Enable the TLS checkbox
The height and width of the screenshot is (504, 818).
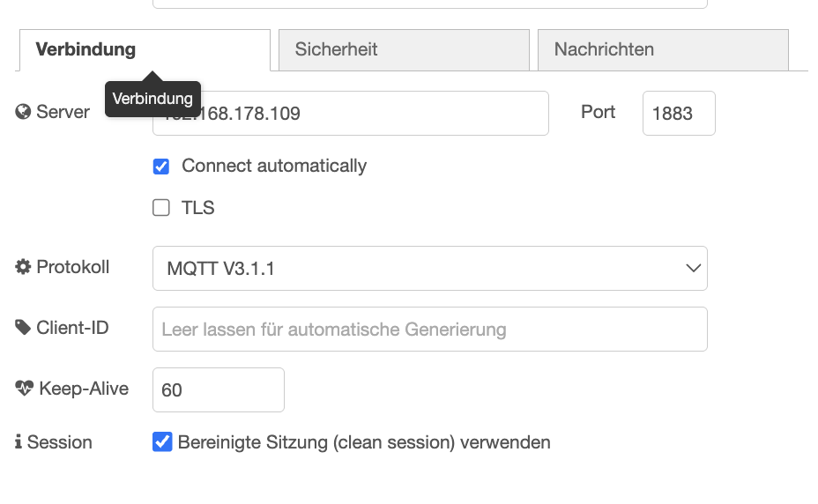point(161,208)
